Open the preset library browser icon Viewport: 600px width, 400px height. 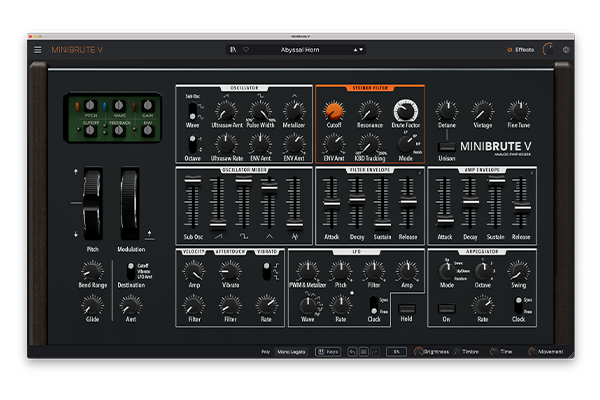[x=233, y=49]
